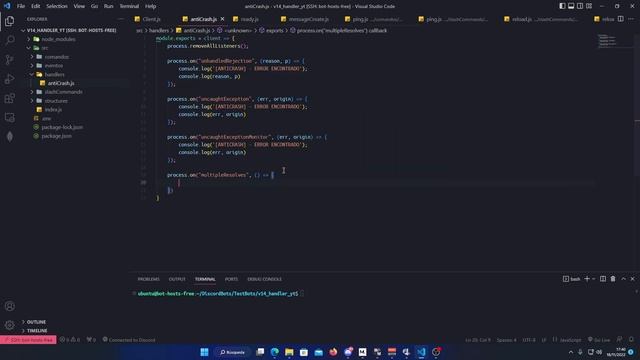Open the MongoDB leaf icon view
This screenshot has width=640, height=360.
click(9, 136)
